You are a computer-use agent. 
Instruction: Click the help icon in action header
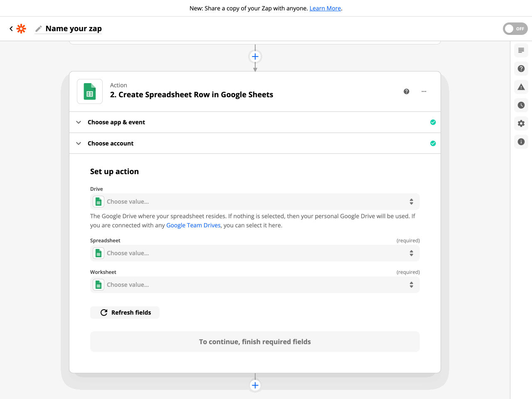406,91
